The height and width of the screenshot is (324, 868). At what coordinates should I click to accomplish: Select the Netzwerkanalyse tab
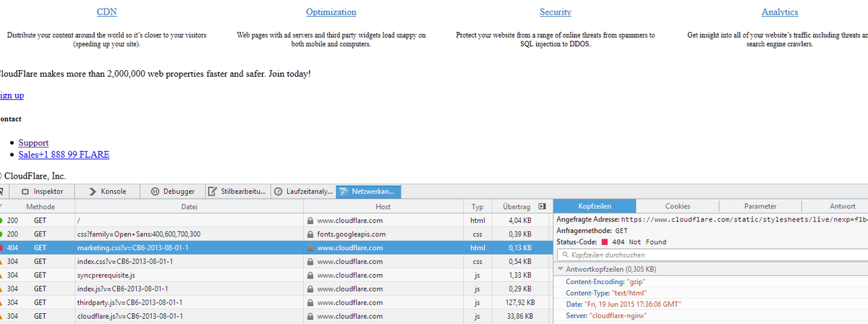coord(369,192)
